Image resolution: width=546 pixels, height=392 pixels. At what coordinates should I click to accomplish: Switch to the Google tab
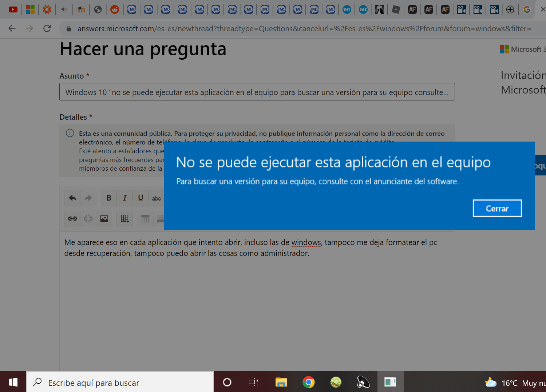[x=527, y=9]
